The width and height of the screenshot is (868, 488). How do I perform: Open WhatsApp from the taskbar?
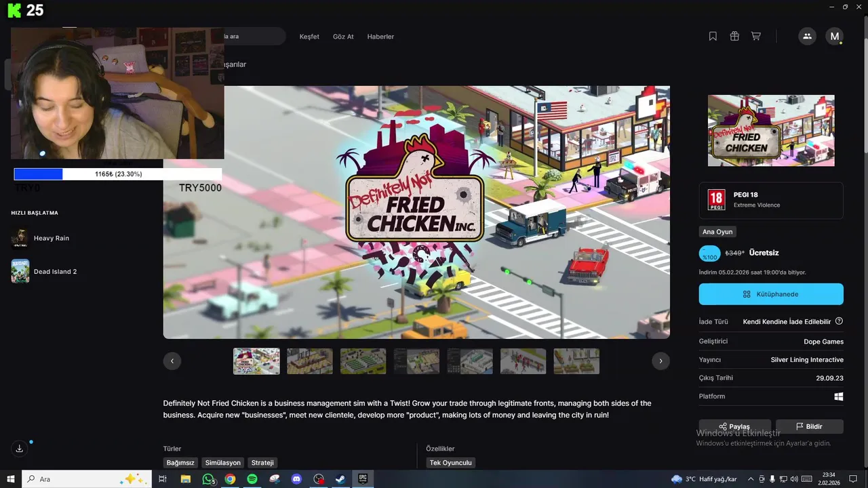pos(208,479)
